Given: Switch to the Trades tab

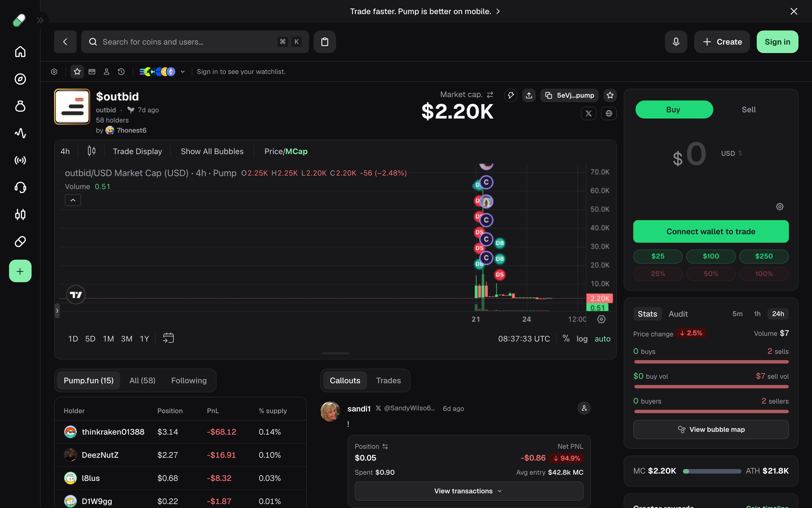Looking at the screenshot, I should [x=388, y=380].
